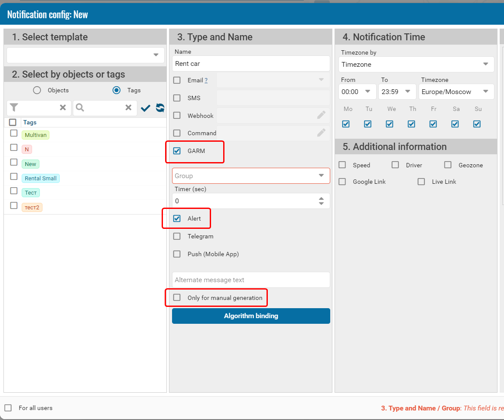Refresh the tags list with reload icon
This screenshot has height=420, width=504.
160,108
